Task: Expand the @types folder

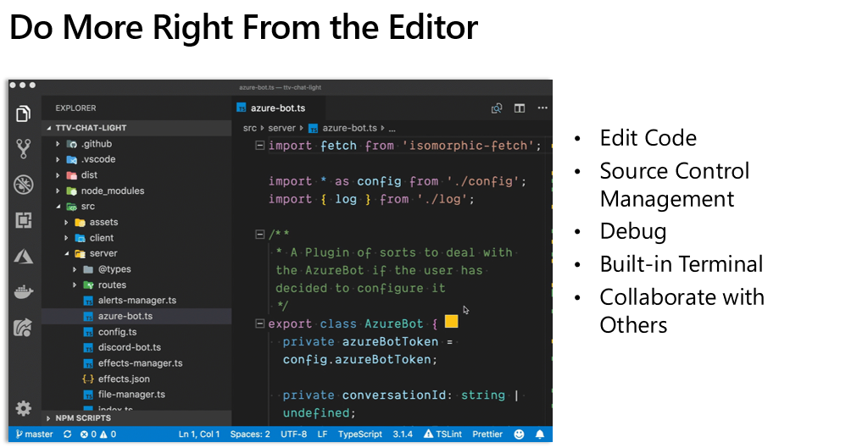Action: (136, 269)
